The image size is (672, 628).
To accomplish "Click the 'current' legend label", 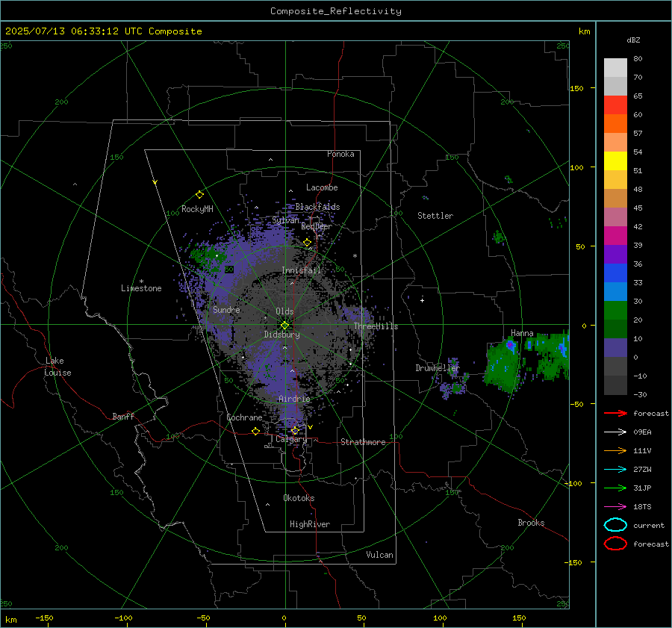I will coord(649,525).
